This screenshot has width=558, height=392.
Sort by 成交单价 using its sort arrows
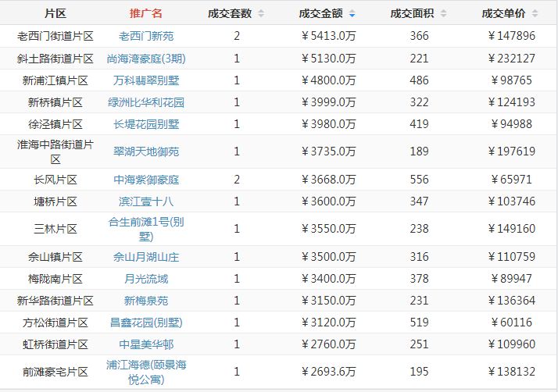(535, 13)
